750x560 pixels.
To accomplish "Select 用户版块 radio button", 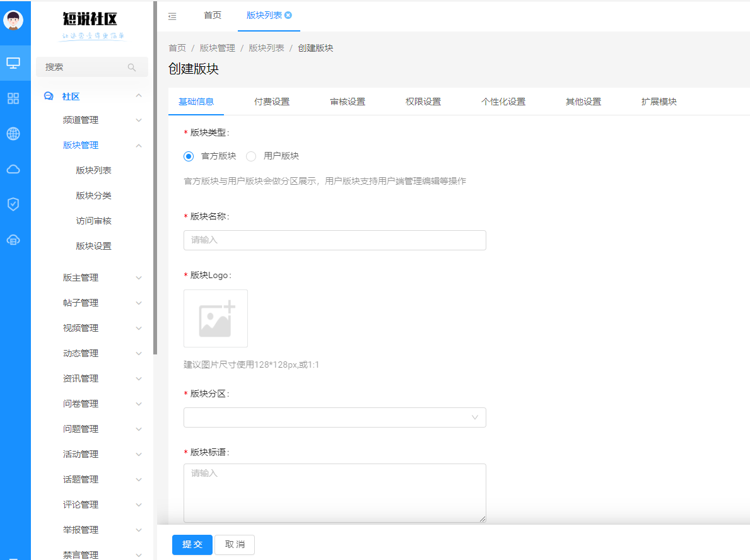I will [x=251, y=156].
